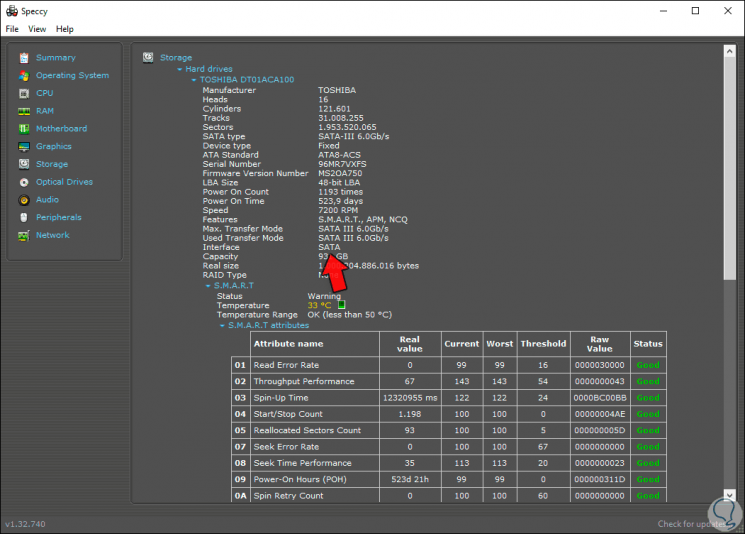Collapse the Hard drives tree node
The width and height of the screenshot is (745, 534).
pos(180,69)
